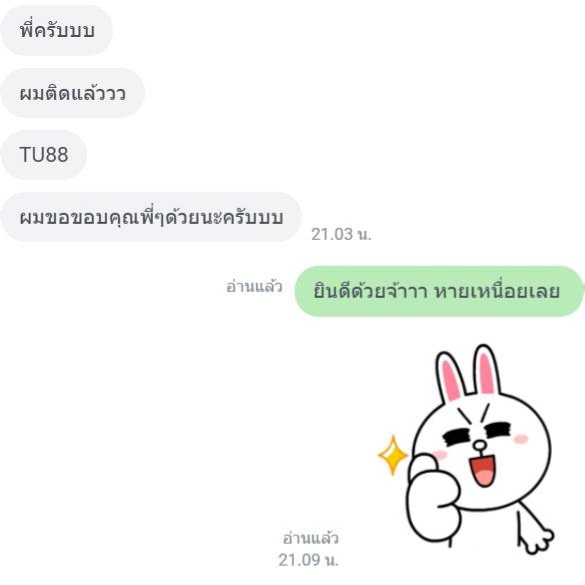Select the message 'ผมขอขอบคุณพี่ๆด้วยนะครับบบ'
This screenshot has width=585, height=585.
(151, 217)
